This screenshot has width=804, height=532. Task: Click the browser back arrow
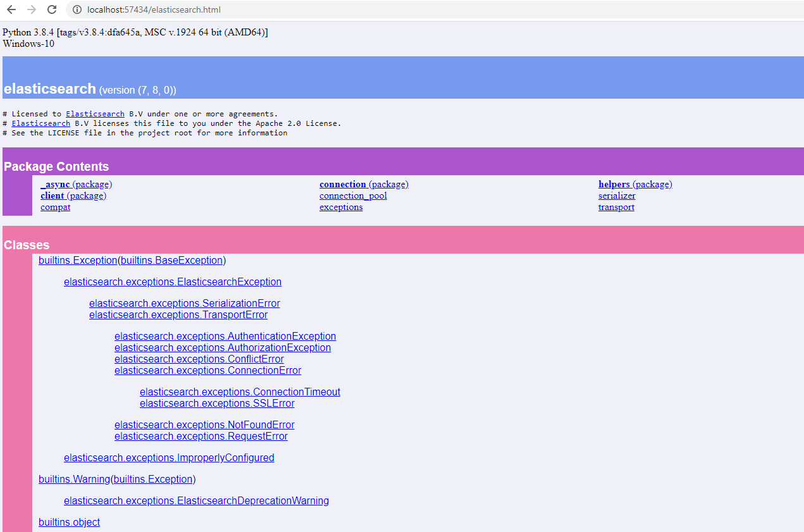(11, 9)
